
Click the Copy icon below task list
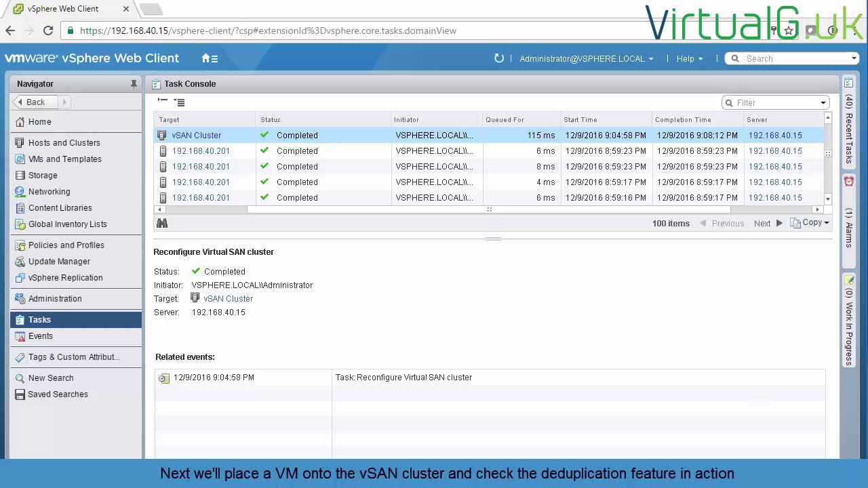[795, 223]
